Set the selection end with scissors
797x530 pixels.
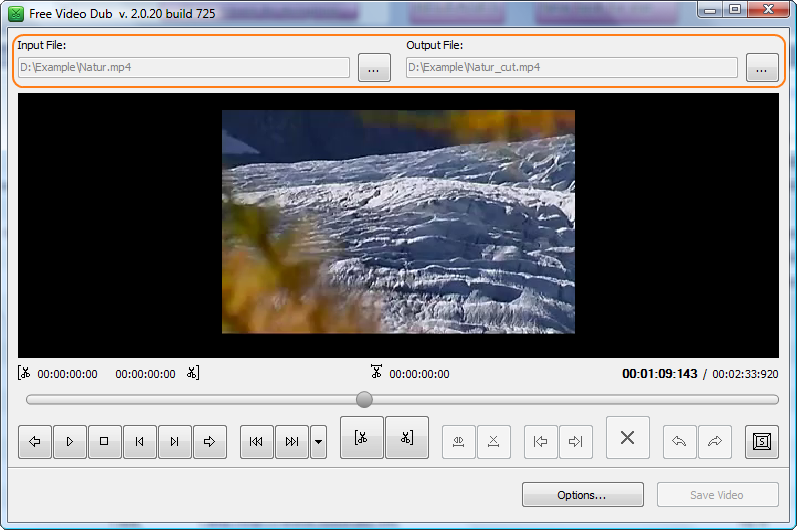407,438
